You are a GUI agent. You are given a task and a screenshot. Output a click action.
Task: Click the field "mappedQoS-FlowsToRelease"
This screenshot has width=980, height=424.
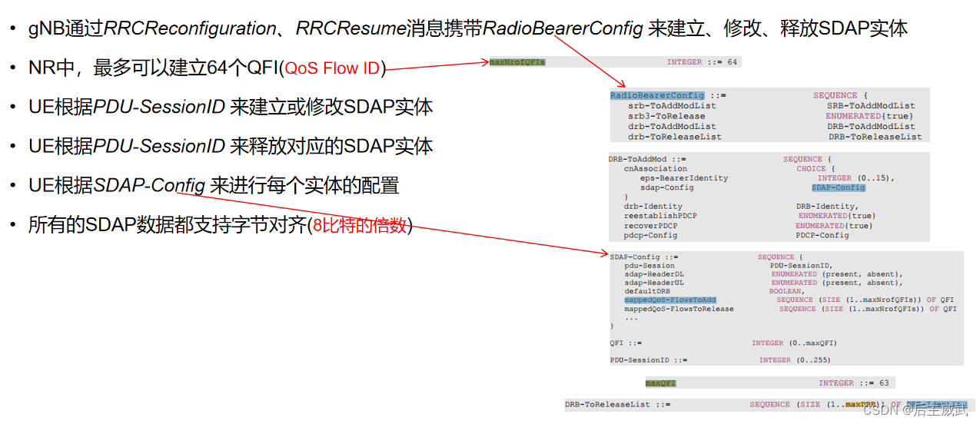[x=679, y=309]
